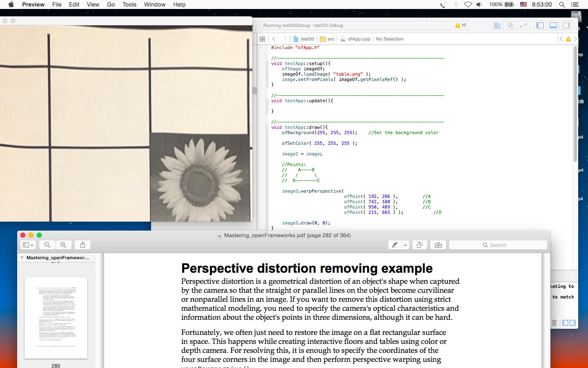Image resolution: width=588 pixels, height=368 pixels.
Task: Open the sidebar view dropdown in Preview
Action: click(x=28, y=245)
